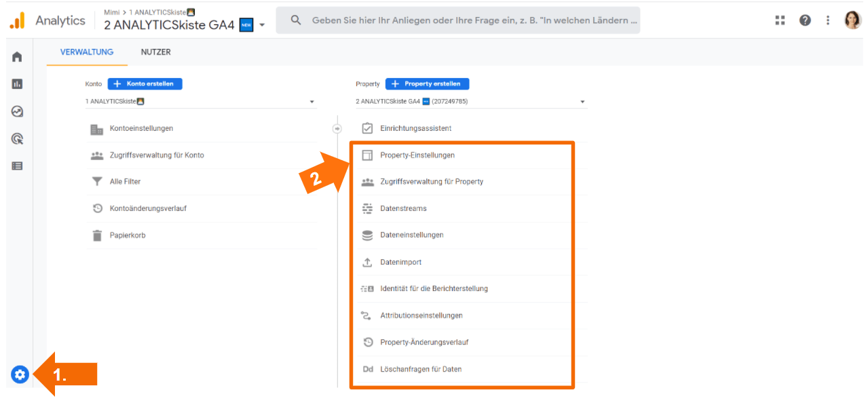The image size is (868, 403).
Task: Open Property-Einstellungen
Action: 417,155
